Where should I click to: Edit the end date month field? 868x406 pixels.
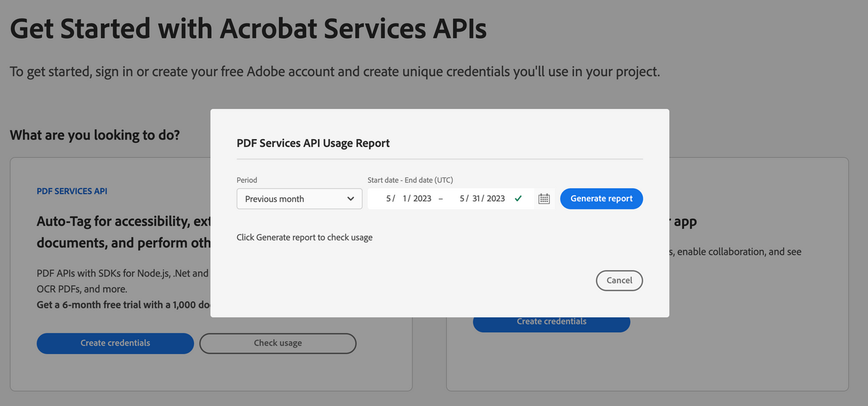click(x=462, y=199)
